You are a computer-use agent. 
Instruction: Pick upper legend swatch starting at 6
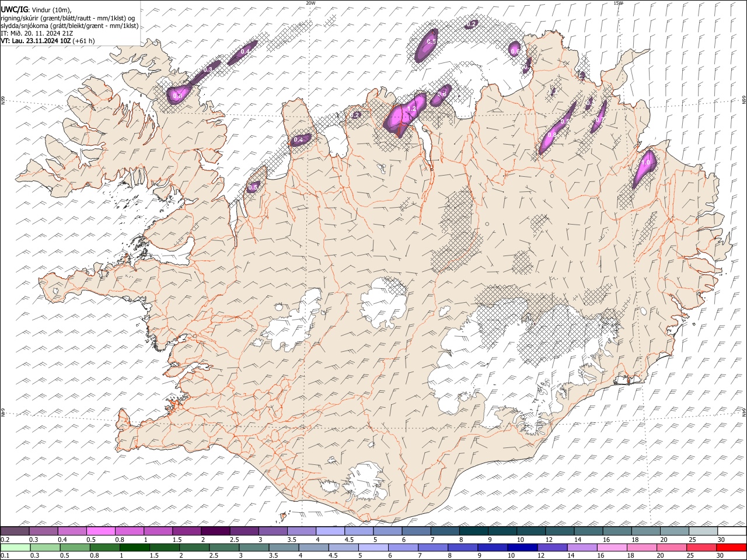click(x=416, y=531)
